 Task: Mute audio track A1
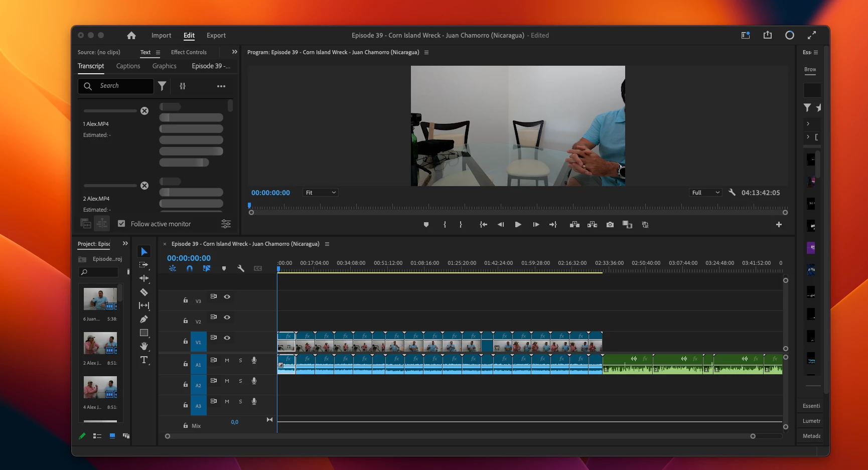tap(227, 361)
